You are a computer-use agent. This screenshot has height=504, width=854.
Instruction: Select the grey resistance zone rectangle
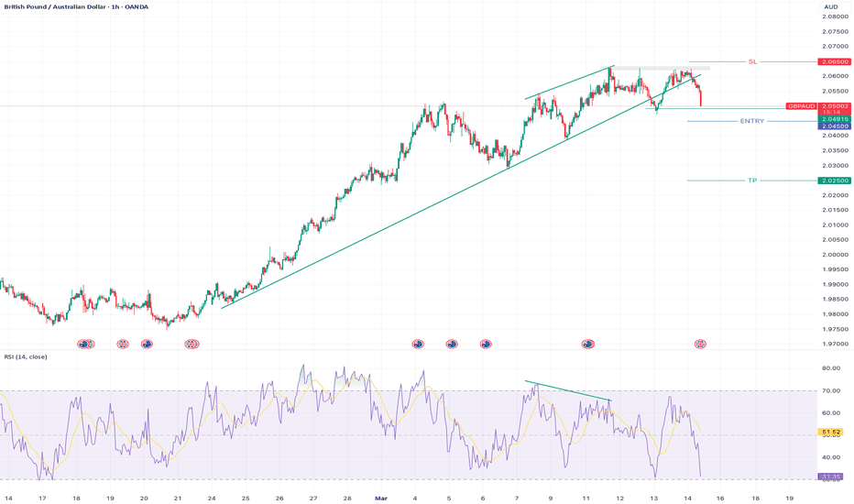click(x=655, y=68)
